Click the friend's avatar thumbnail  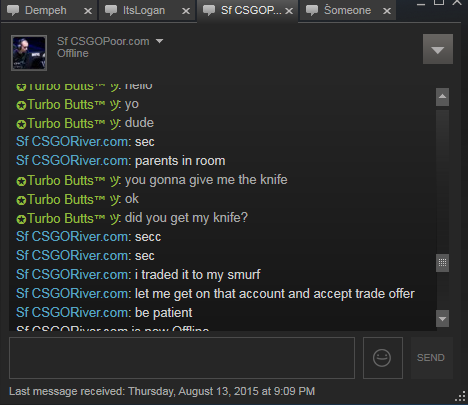click(29, 53)
